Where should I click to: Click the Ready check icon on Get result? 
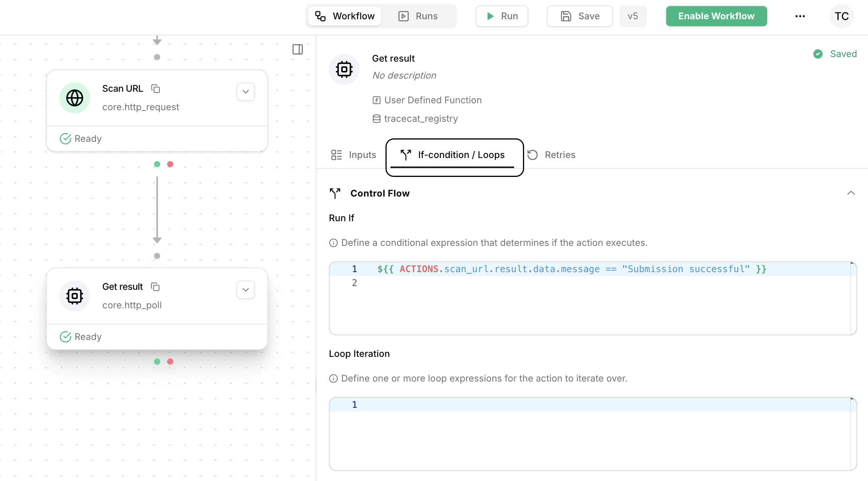coord(65,337)
